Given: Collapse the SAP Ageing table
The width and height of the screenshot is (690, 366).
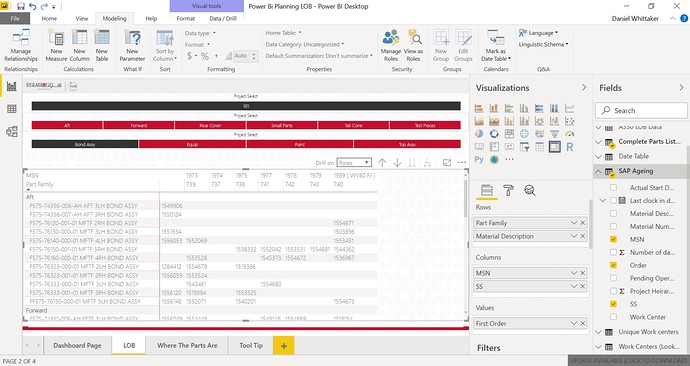Looking at the screenshot, I should tap(598, 172).
